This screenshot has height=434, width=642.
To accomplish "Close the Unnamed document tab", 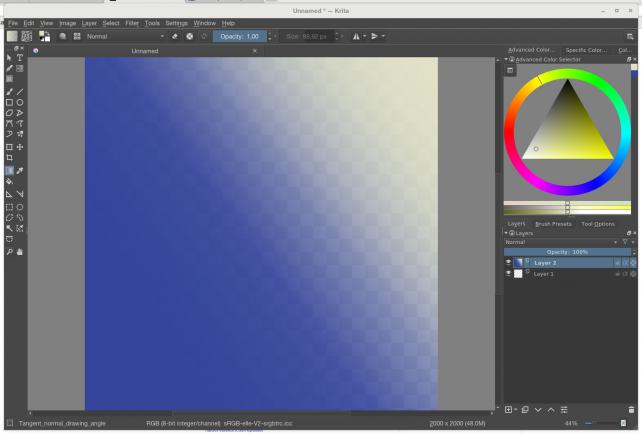I will pos(255,50).
